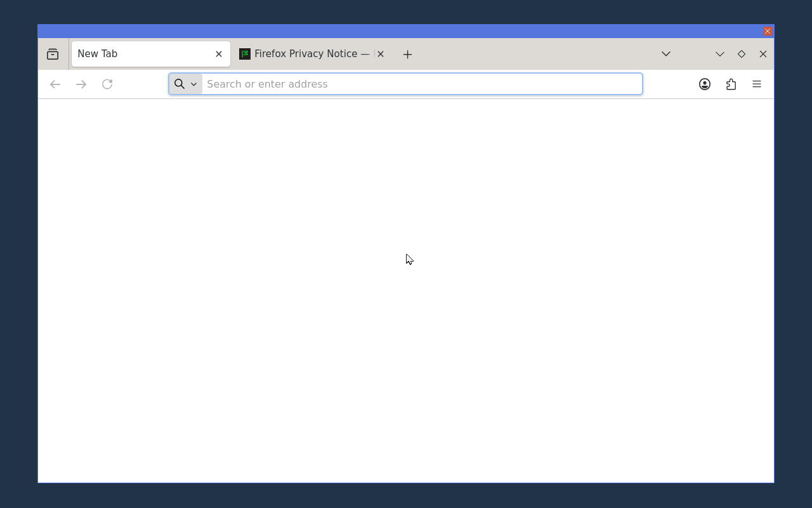
Task: Open the Extensions puzzle icon
Action: click(731, 84)
